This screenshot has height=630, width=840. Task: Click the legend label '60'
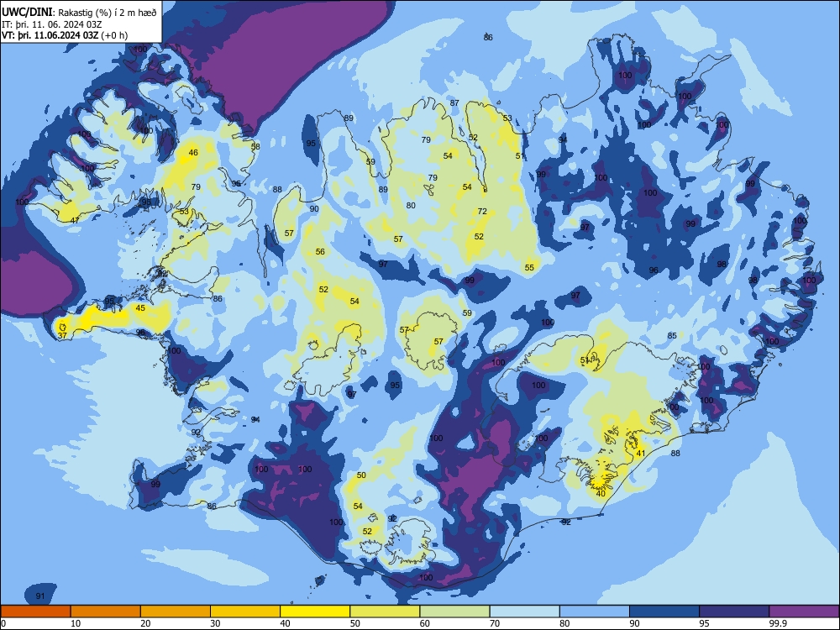[425, 623]
